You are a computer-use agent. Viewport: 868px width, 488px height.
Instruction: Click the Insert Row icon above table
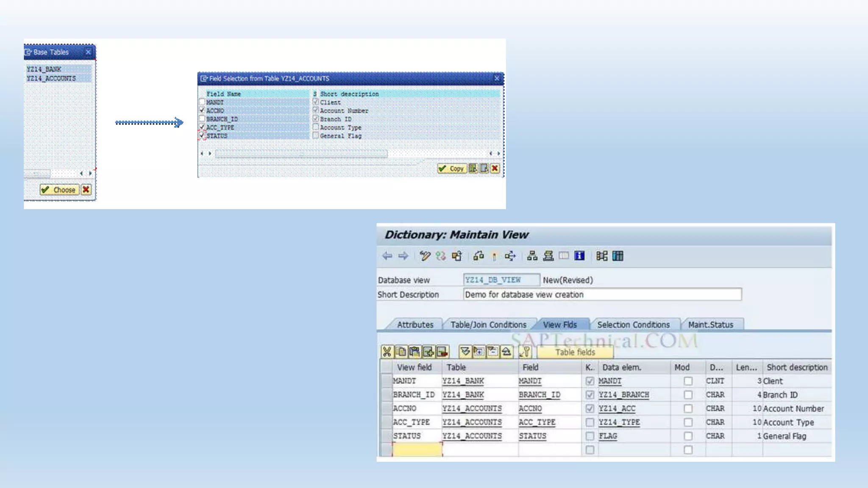point(428,352)
